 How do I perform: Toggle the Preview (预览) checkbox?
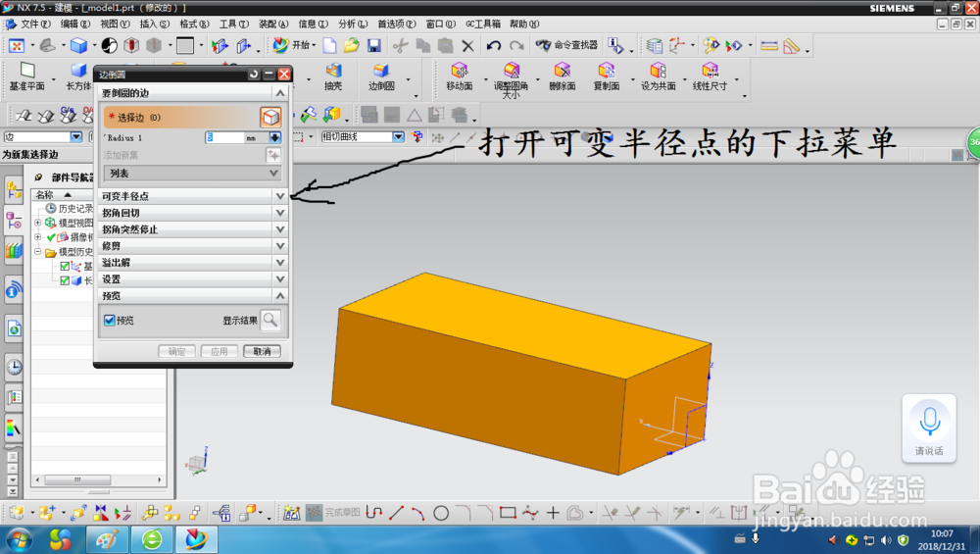coord(110,321)
